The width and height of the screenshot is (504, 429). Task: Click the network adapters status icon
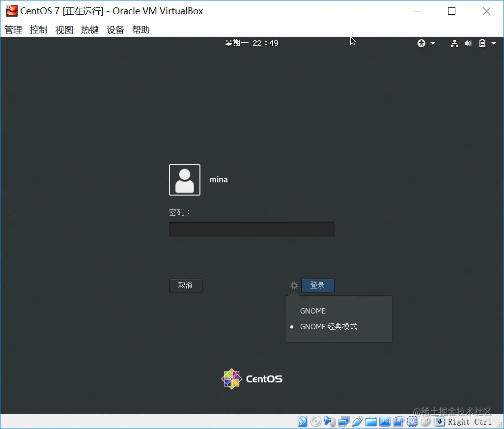[343, 421]
